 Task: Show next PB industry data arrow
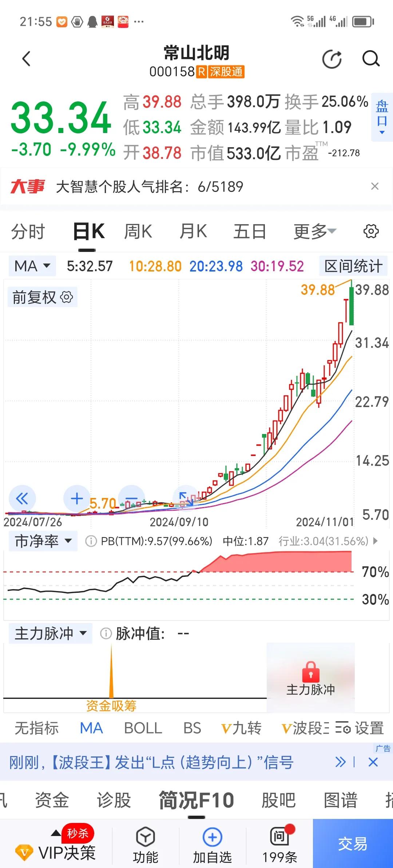pos(376,541)
